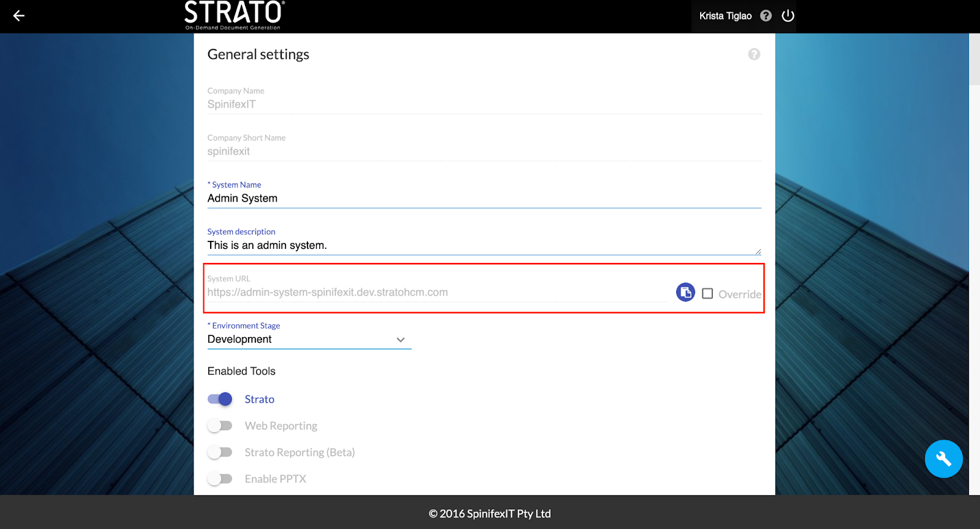Copy the System URL to clipboard
This screenshot has height=529, width=980.
pos(685,292)
